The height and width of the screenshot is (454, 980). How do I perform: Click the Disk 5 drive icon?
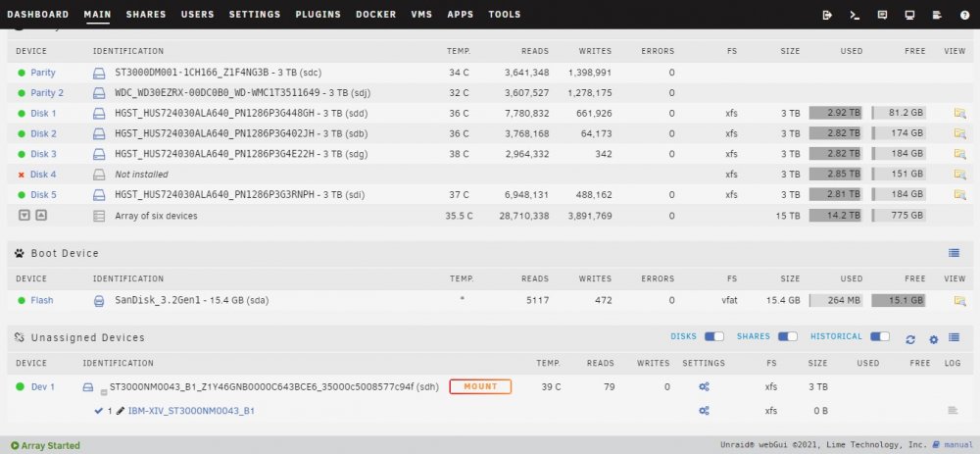point(99,195)
